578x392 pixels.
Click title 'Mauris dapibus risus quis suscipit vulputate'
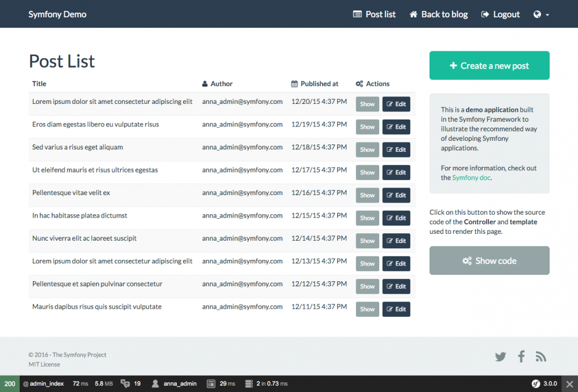pyautogui.click(x=97, y=307)
